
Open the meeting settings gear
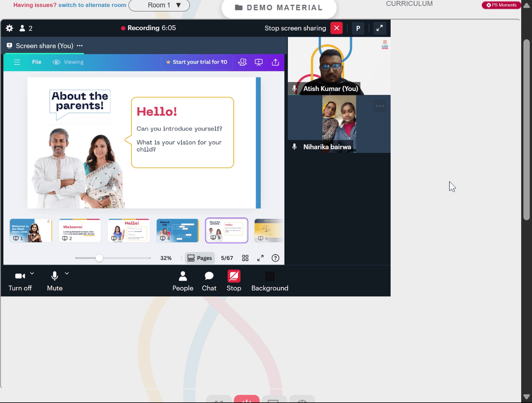tap(10, 28)
